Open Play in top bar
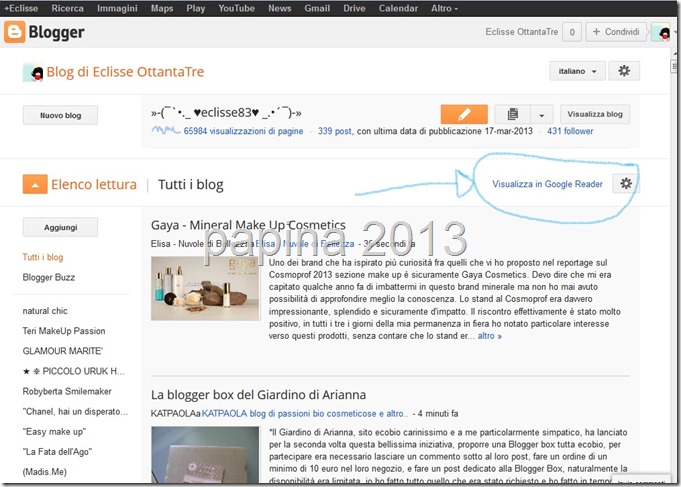 [x=195, y=8]
